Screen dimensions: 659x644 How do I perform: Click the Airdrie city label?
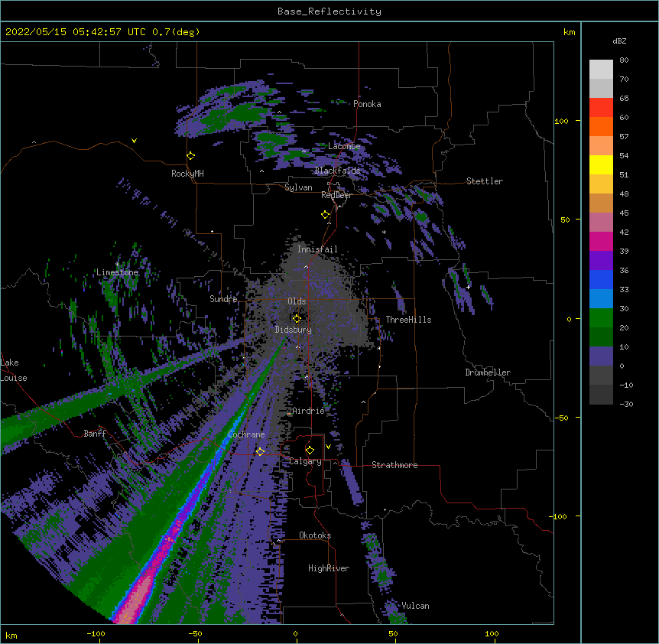309,411
